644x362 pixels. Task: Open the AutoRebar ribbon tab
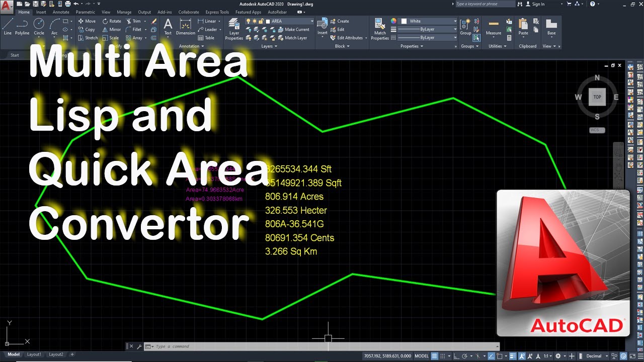[x=277, y=12]
